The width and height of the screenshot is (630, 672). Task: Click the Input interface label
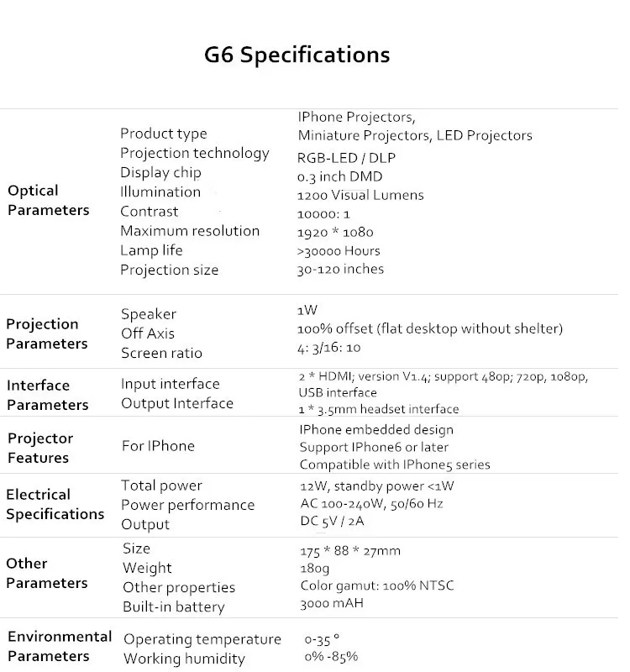[170, 384]
